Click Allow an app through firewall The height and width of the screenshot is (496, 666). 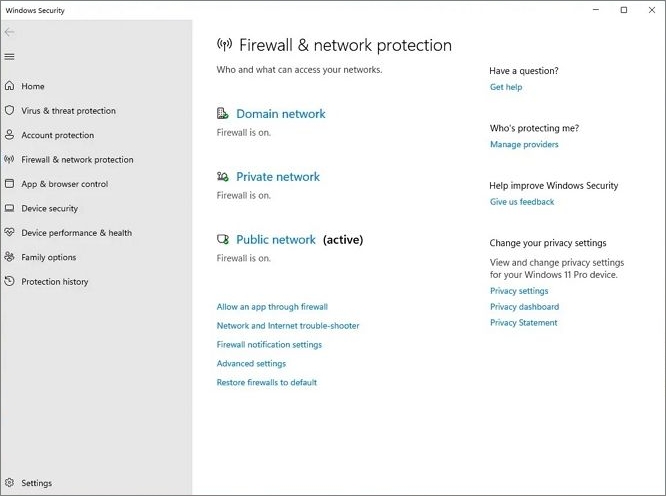click(272, 307)
